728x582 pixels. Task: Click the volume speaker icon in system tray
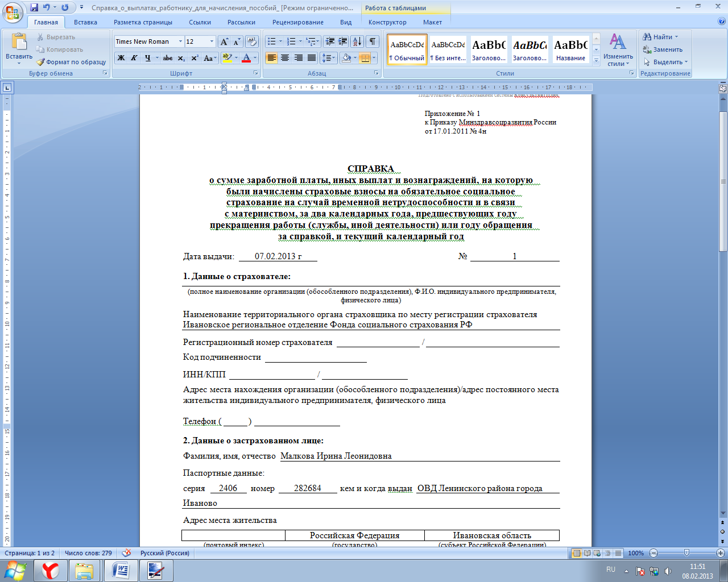(x=668, y=571)
